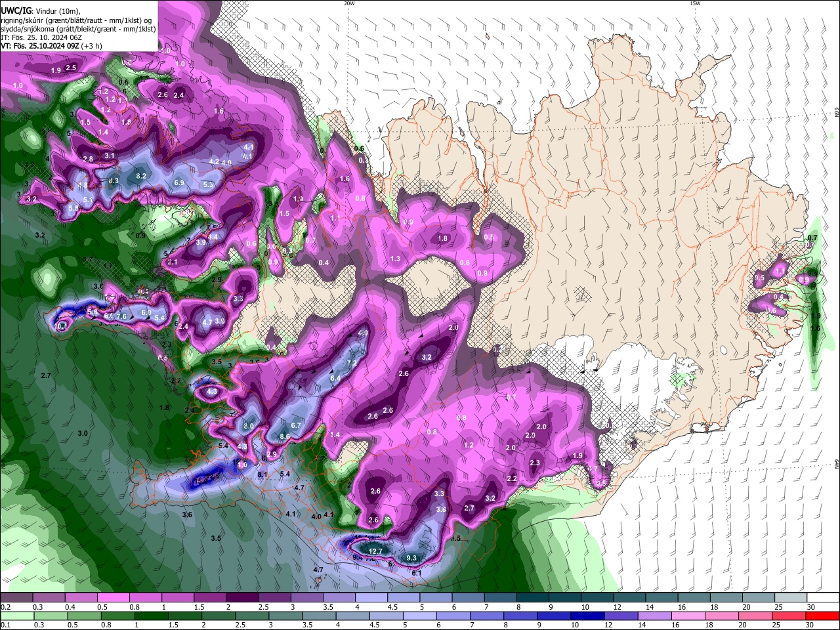Click the 'VT: Fös. 25.10.2024 09Z (+3 h)' line
Viewport: 840px width, 630px height.
51,46
